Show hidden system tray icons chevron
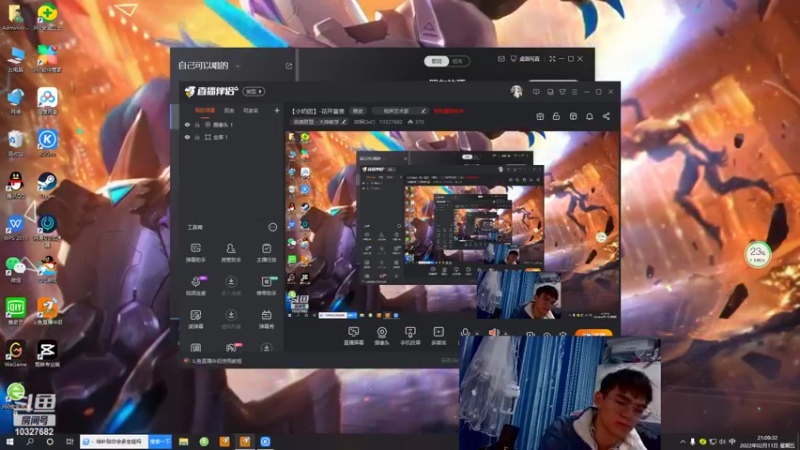 tap(683, 441)
